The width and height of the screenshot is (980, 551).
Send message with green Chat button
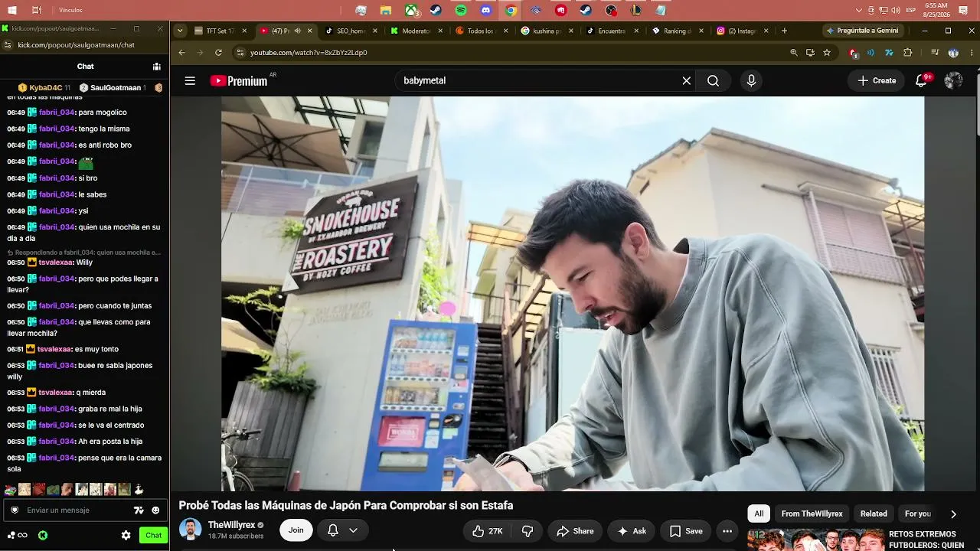154,536
